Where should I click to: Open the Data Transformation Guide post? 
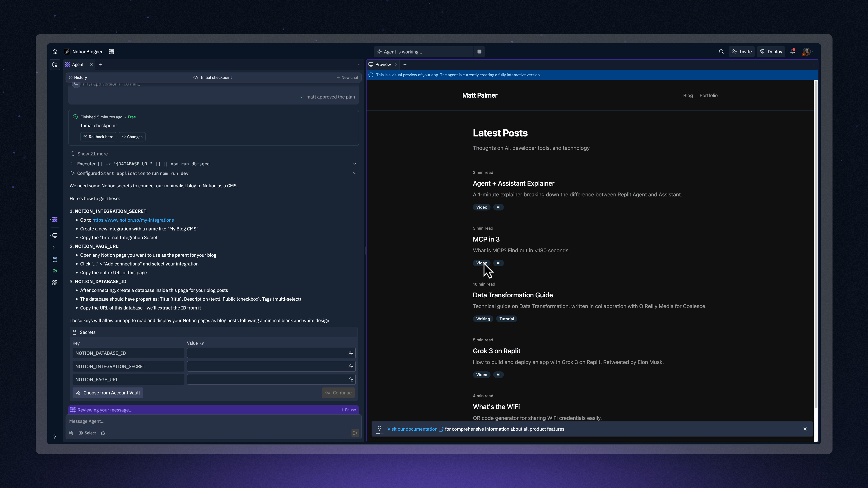click(x=512, y=295)
